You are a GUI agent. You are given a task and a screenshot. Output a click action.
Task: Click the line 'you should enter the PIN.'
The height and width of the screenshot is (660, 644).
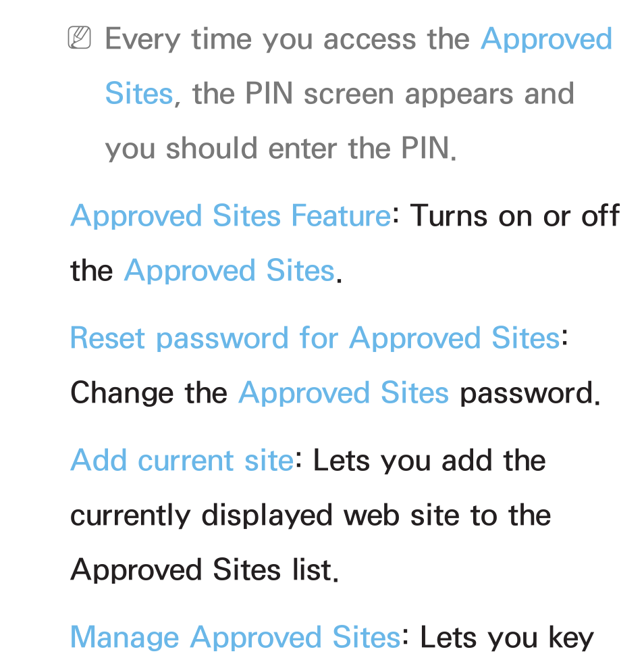(x=281, y=150)
